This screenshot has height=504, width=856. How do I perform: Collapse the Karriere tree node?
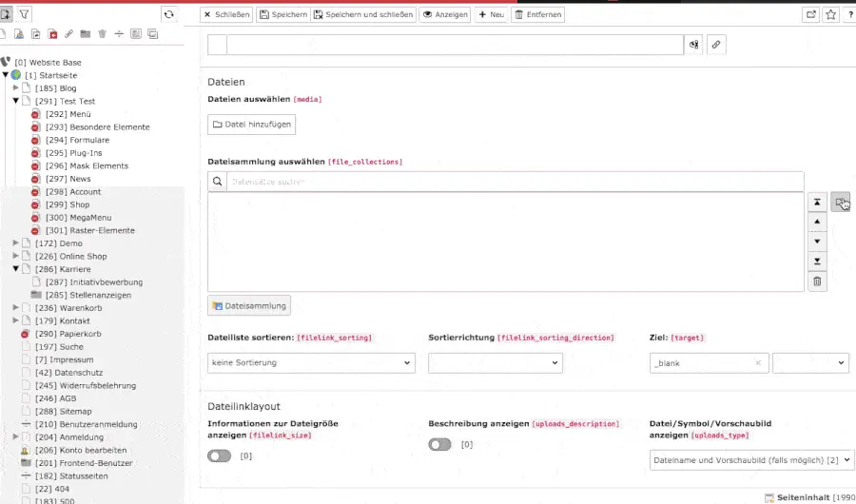tap(16, 269)
